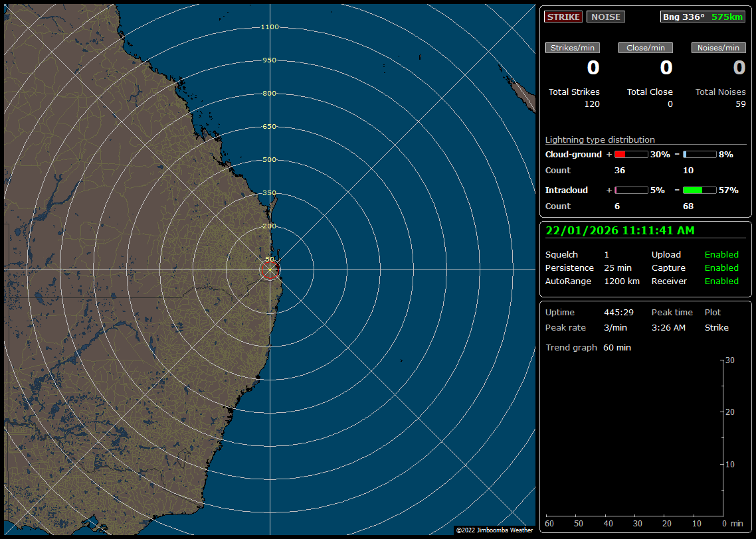This screenshot has height=539, width=756.
Task: Click the Intracloud count 6
Action: (617, 206)
